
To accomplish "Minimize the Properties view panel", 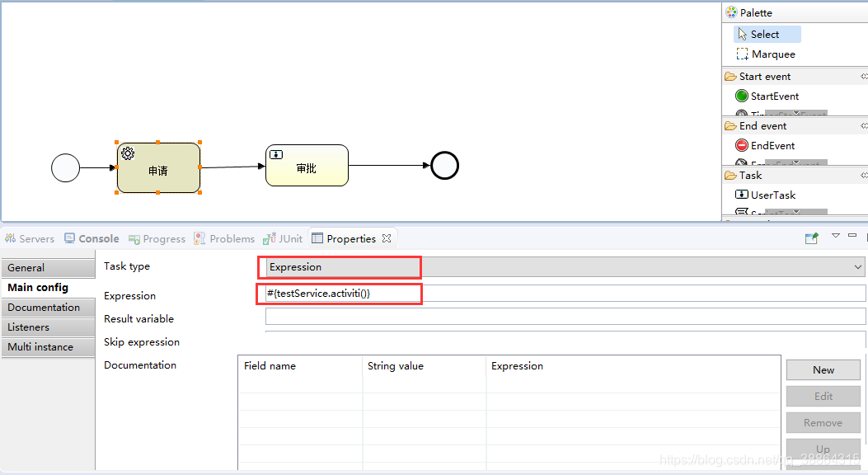I will 852,235.
